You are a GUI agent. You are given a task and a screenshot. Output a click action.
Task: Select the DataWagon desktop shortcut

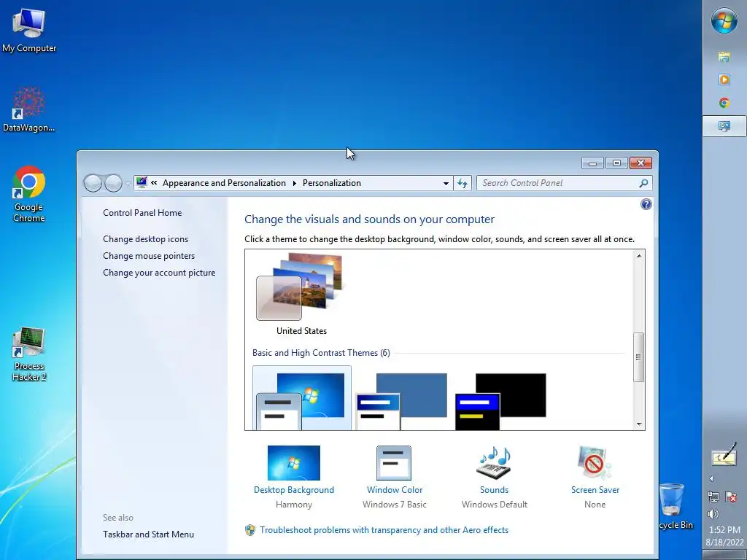[x=28, y=109]
